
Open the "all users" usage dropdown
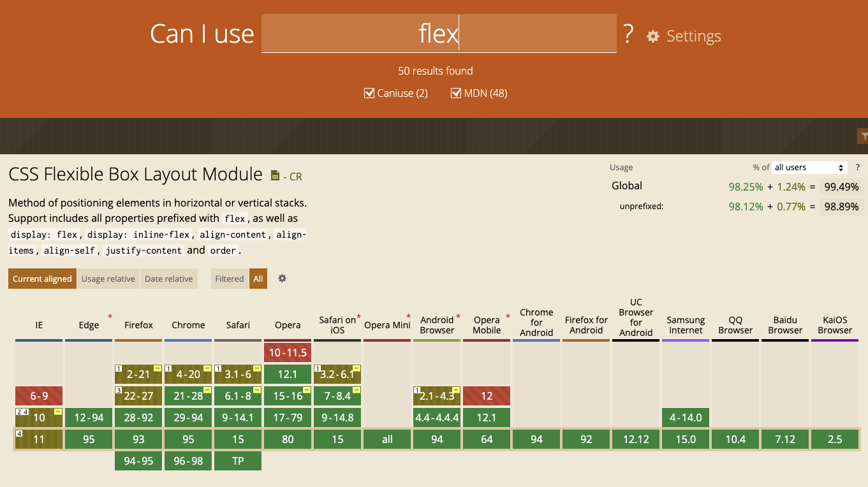pos(809,167)
